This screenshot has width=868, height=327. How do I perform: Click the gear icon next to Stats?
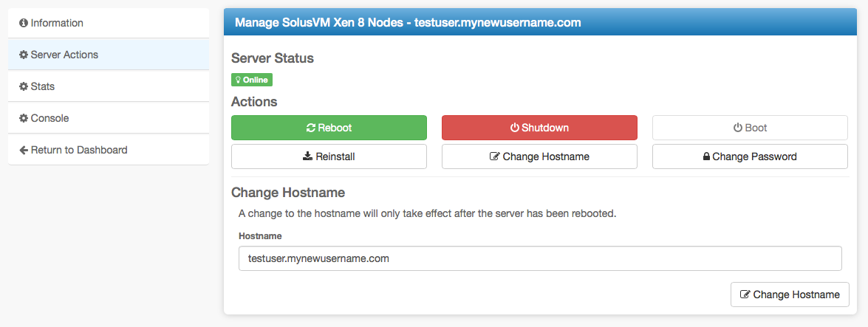pyautogui.click(x=24, y=87)
